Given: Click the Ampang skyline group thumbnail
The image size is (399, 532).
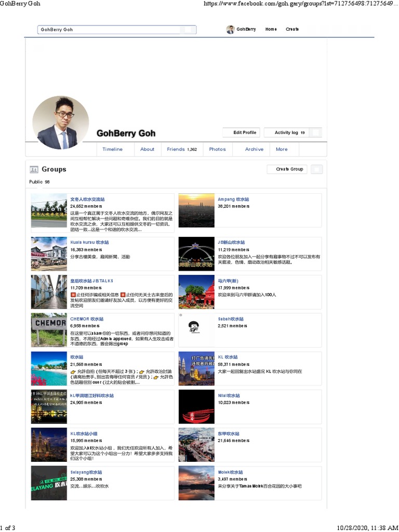Looking at the screenshot, I should coord(196,210).
